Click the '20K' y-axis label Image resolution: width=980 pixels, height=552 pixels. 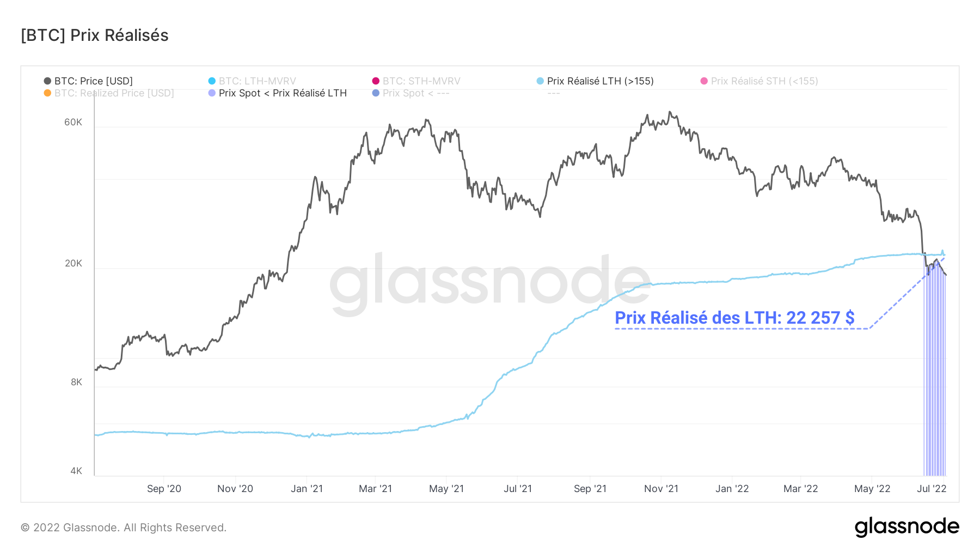pos(73,264)
